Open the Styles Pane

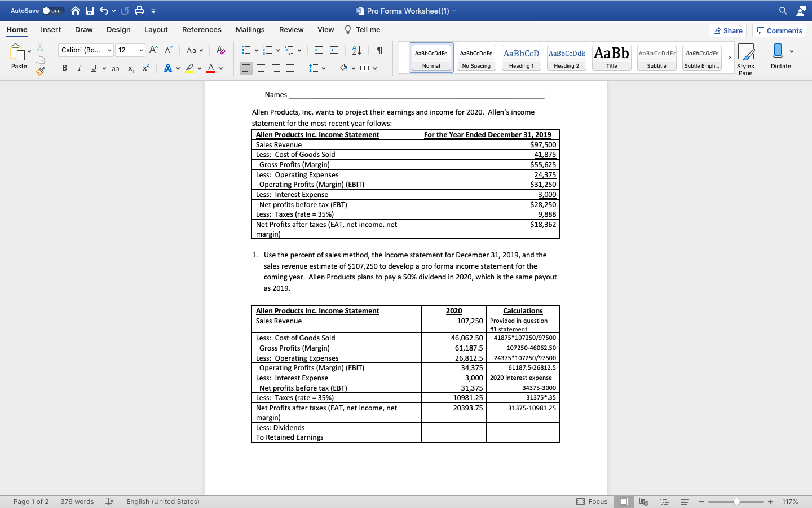pyautogui.click(x=746, y=56)
